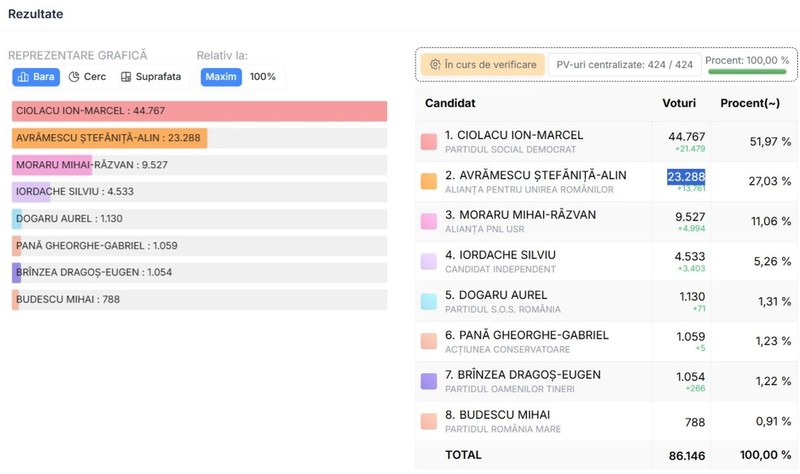Click the TOTAL row label
800x474 pixels.
click(463, 455)
